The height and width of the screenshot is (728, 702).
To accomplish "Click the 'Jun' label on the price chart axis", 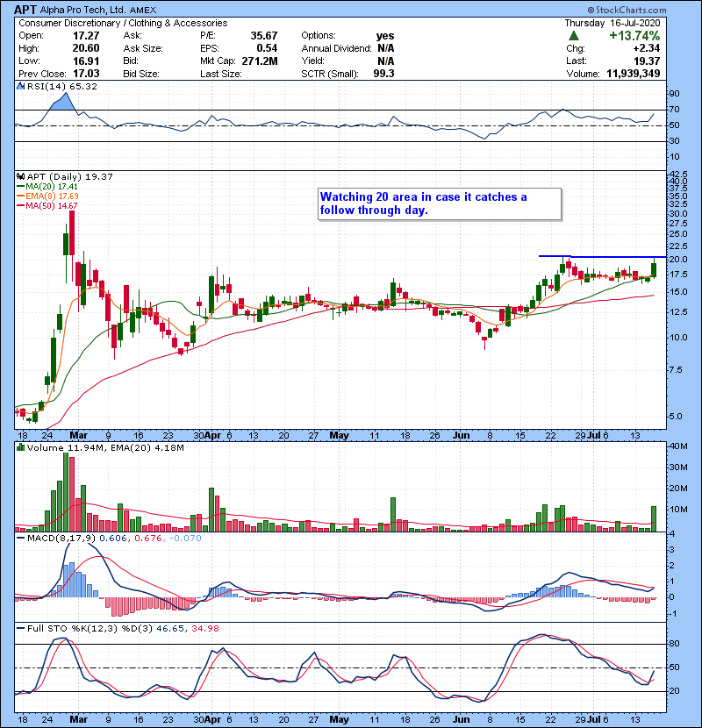I will (462, 435).
